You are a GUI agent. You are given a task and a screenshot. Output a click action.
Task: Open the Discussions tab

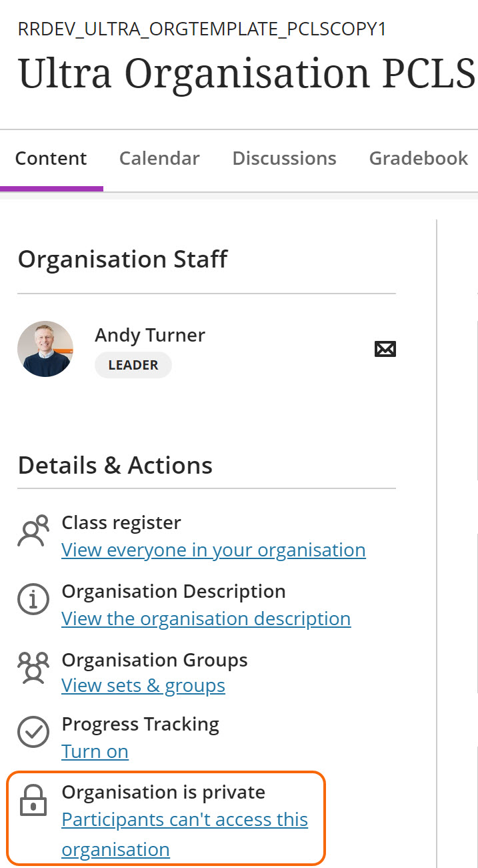pos(284,159)
